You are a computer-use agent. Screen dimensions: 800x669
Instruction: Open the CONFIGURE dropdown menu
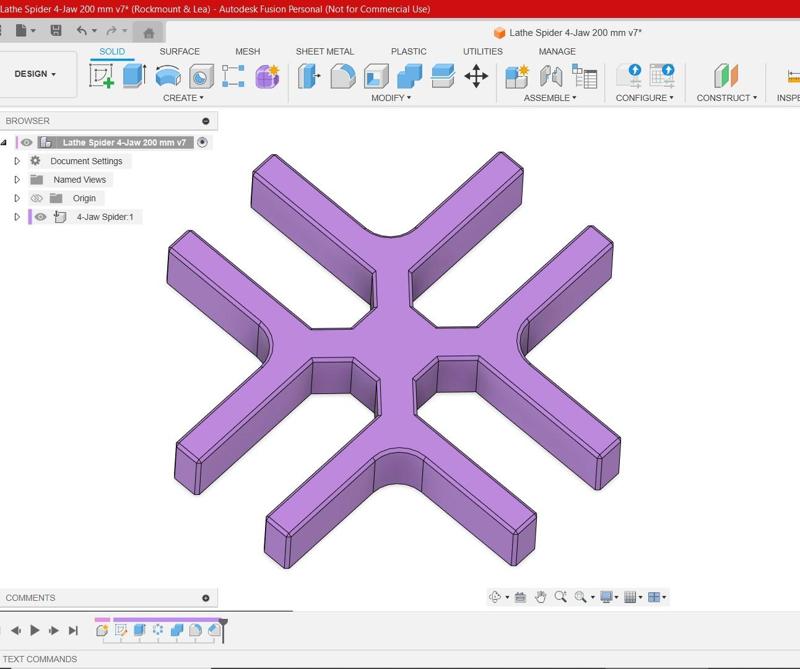coord(644,97)
